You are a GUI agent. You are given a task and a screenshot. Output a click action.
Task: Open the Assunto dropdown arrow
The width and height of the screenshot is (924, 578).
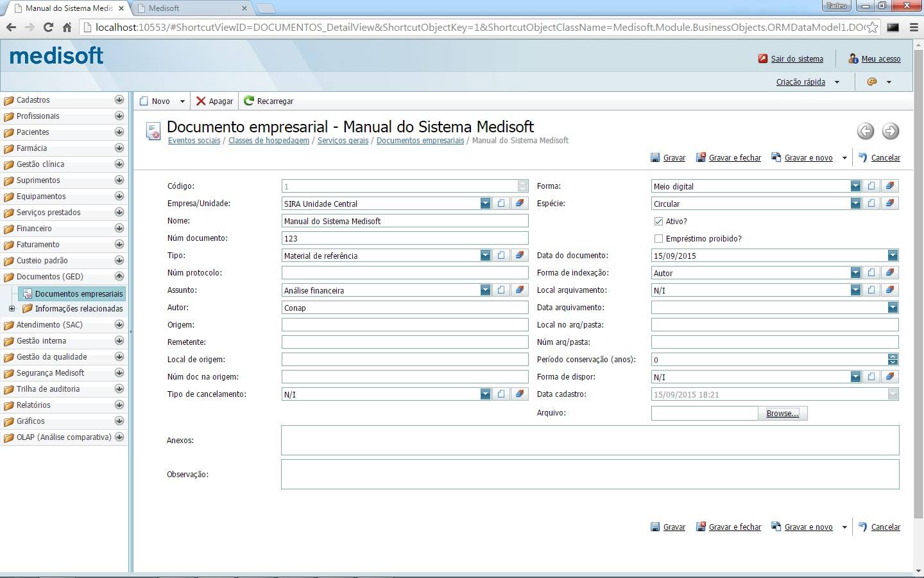[485, 290]
